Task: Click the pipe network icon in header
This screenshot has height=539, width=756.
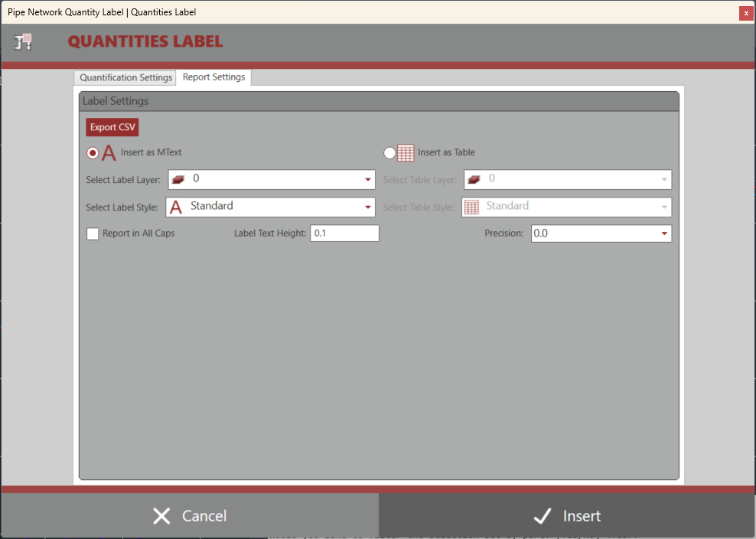Action: [x=22, y=42]
